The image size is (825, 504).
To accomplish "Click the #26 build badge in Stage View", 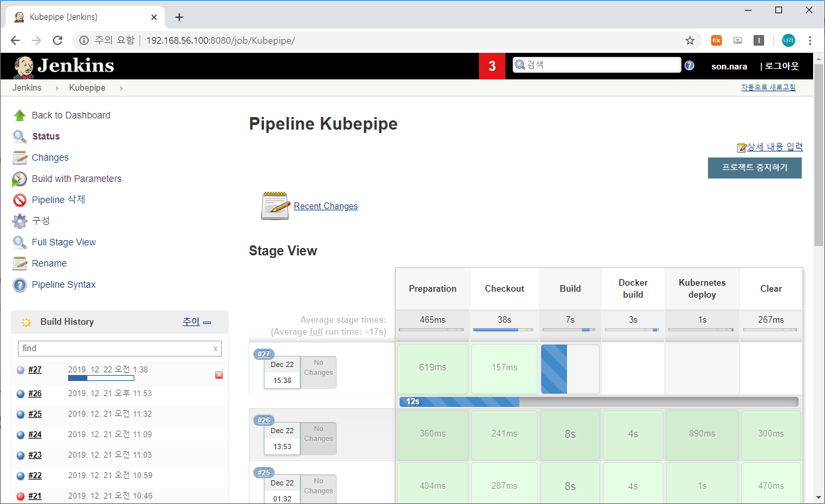I will coord(264,420).
